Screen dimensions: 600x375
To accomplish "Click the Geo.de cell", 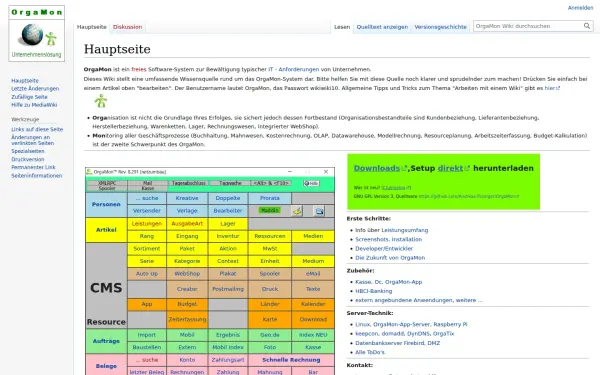I will (x=270, y=334).
